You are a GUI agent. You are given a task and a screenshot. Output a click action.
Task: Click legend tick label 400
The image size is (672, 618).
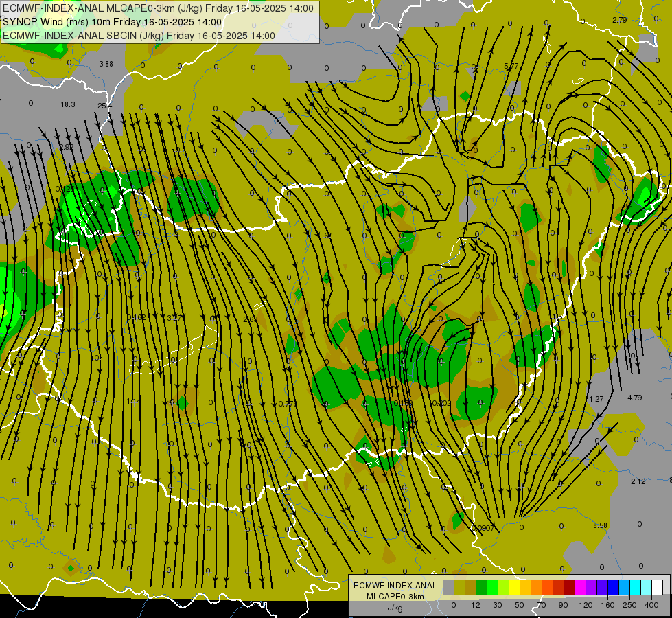point(651,605)
